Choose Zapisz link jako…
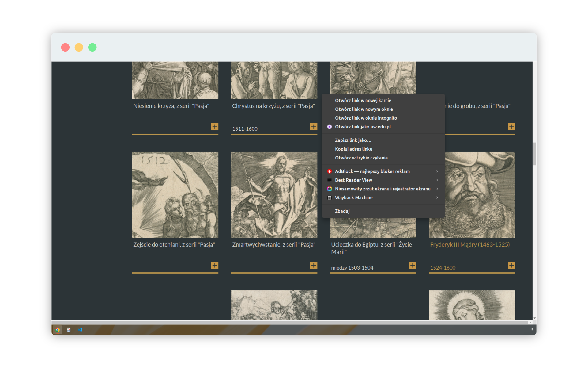The height and width of the screenshot is (368, 588). 383,140
